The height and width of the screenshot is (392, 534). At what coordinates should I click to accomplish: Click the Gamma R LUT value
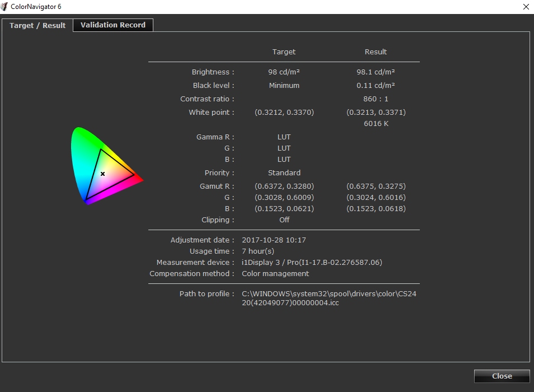click(x=284, y=137)
